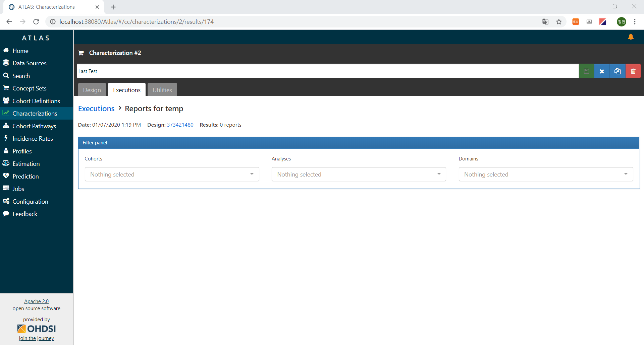Select Search in the left navigation

point(21,76)
